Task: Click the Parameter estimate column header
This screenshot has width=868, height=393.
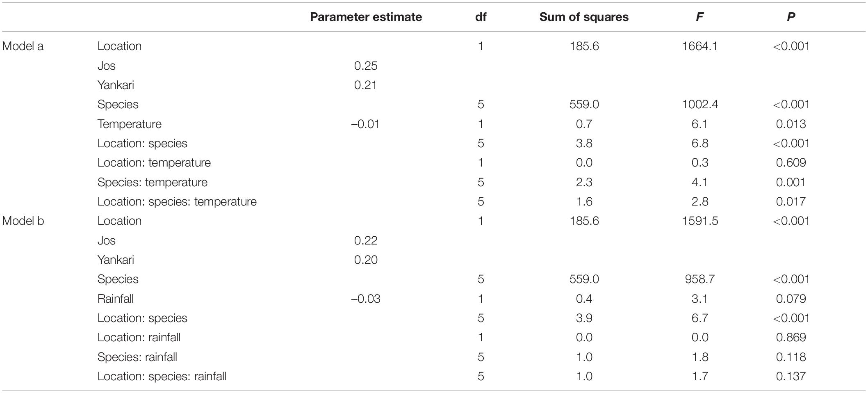Action: [366, 17]
